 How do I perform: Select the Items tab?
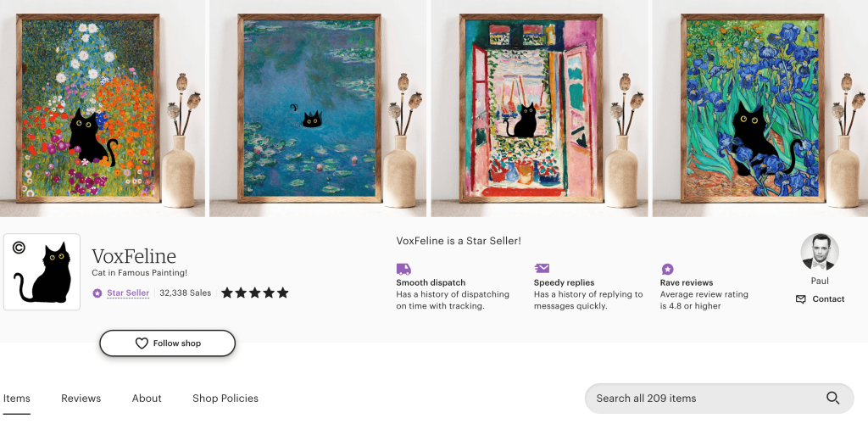click(x=17, y=399)
